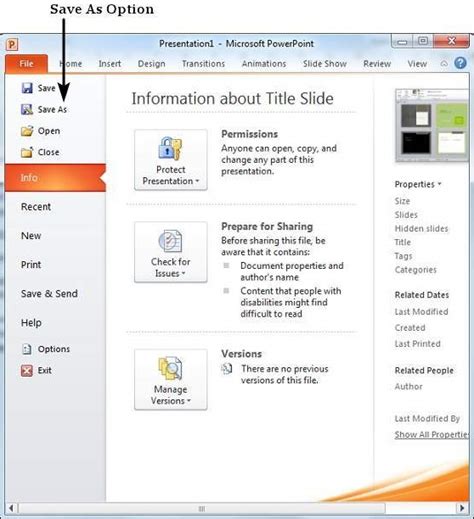
Task: Open Help via blue question mark icon
Action: click(460, 63)
